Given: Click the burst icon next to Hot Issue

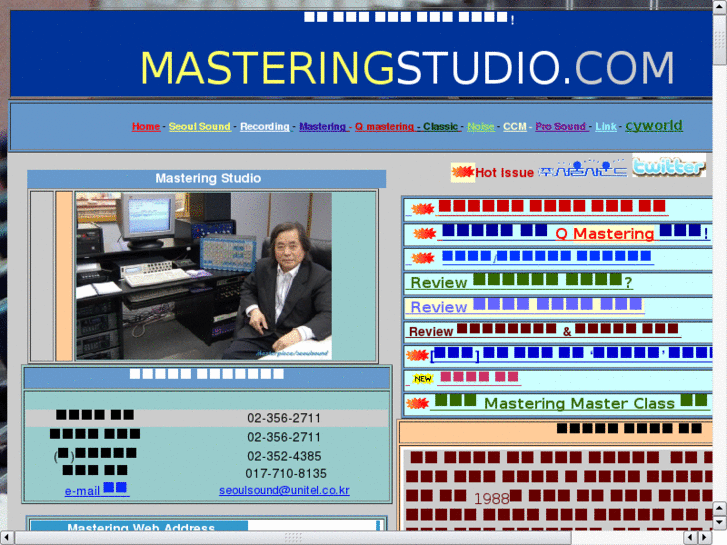Looking at the screenshot, I should 463,172.
